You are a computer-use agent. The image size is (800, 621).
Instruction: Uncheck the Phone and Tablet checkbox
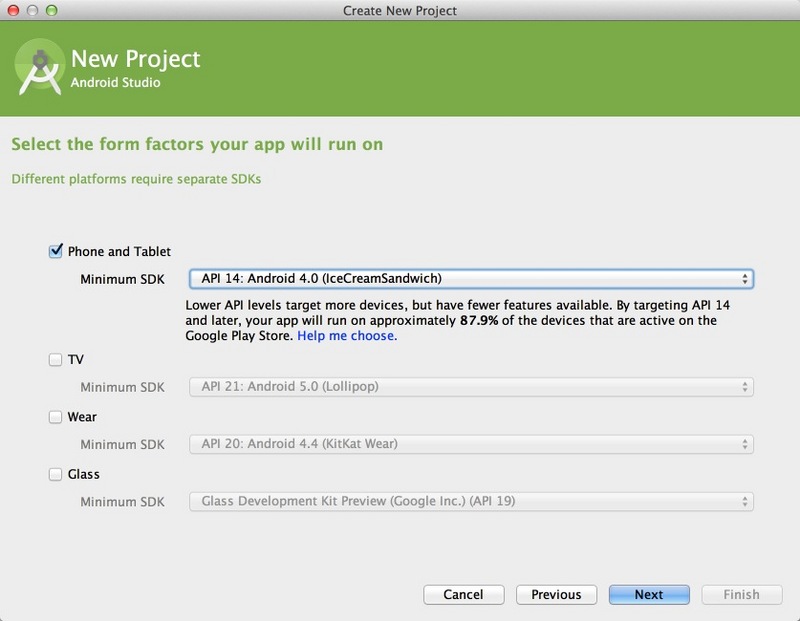[56, 252]
